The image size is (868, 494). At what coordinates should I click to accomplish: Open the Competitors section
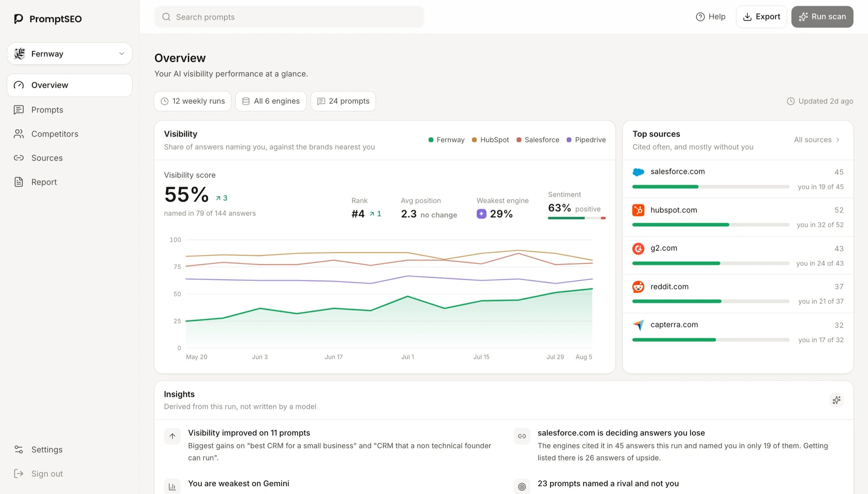[x=69, y=134]
